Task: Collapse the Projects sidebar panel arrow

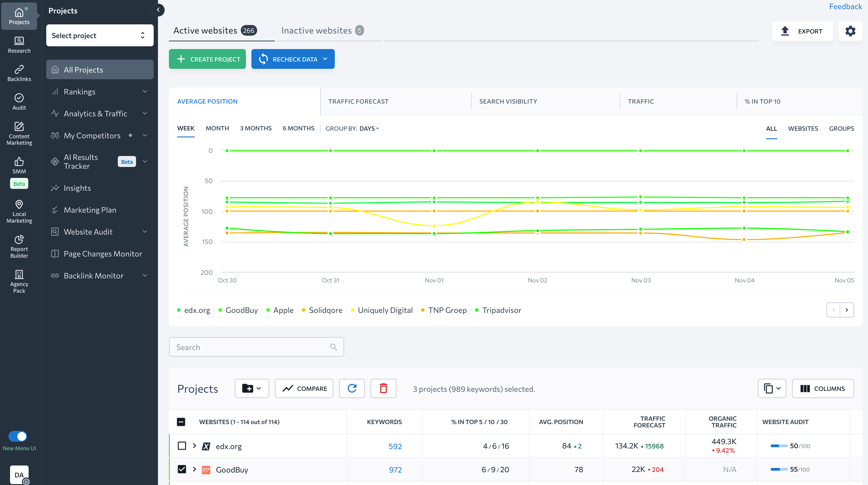Action: 158,10
